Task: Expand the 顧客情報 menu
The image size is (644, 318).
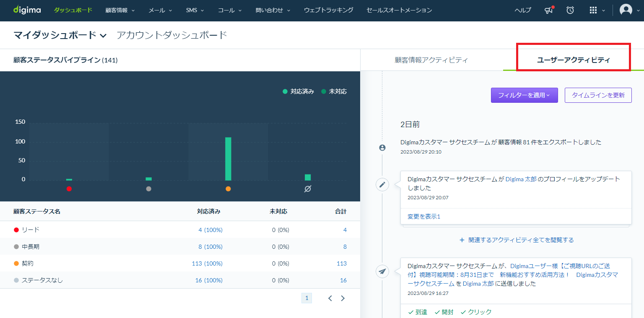Action: pos(120,10)
